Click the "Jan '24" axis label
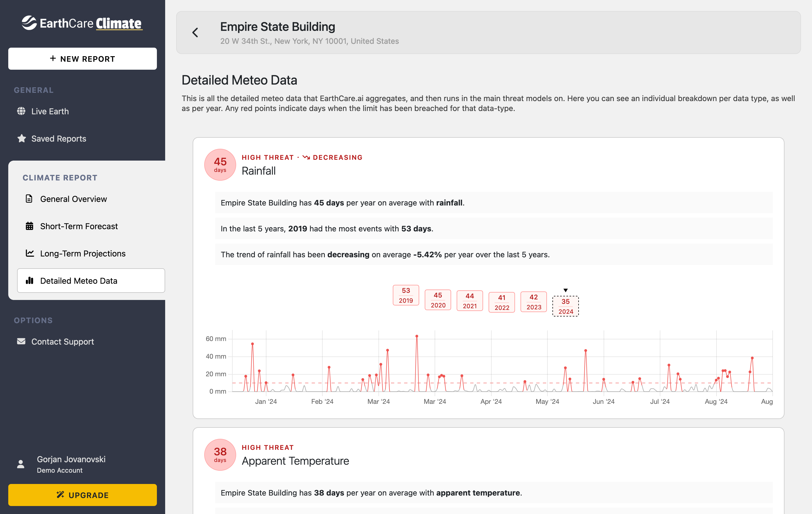812x514 pixels. tap(266, 401)
